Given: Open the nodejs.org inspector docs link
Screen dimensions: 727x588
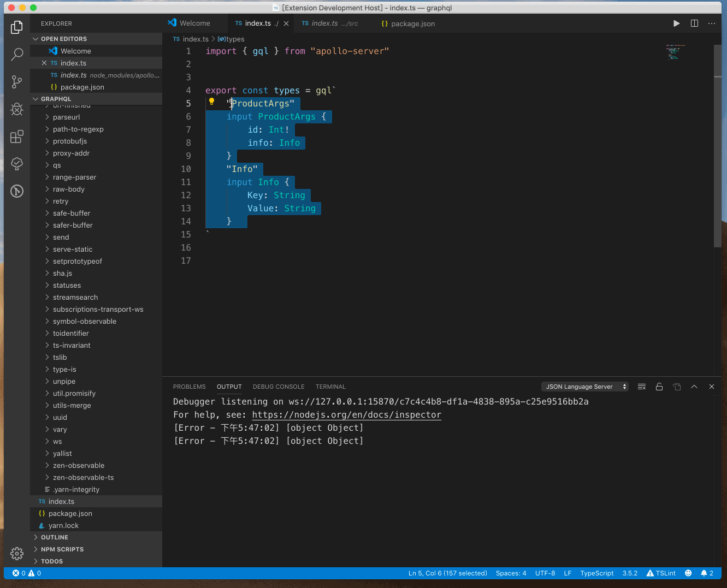Looking at the screenshot, I should pyautogui.click(x=346, y=414).
